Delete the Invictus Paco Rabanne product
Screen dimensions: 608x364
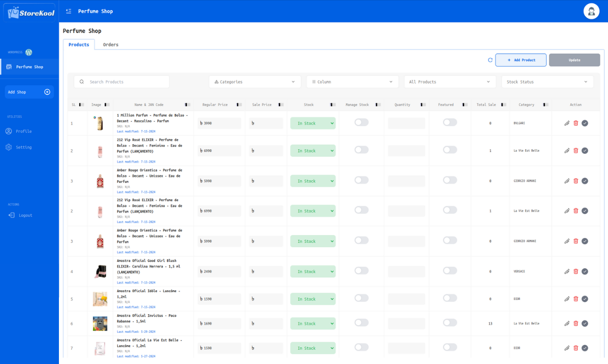(576, 323)
